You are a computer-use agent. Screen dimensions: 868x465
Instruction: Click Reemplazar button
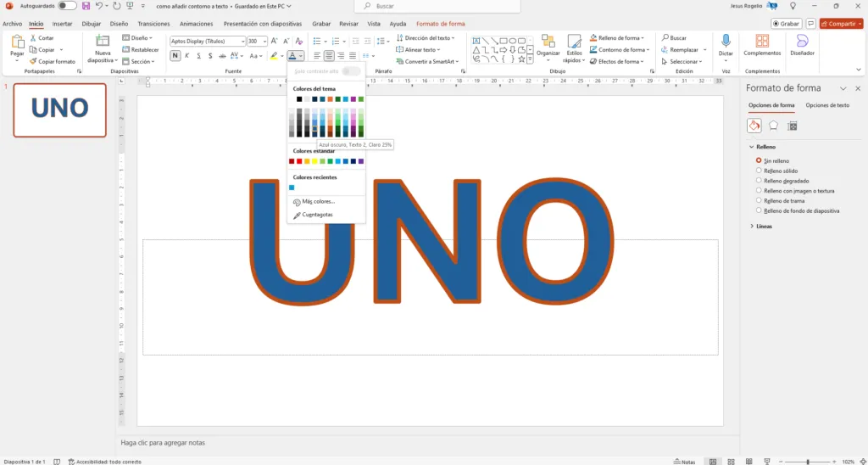point(681,50)
